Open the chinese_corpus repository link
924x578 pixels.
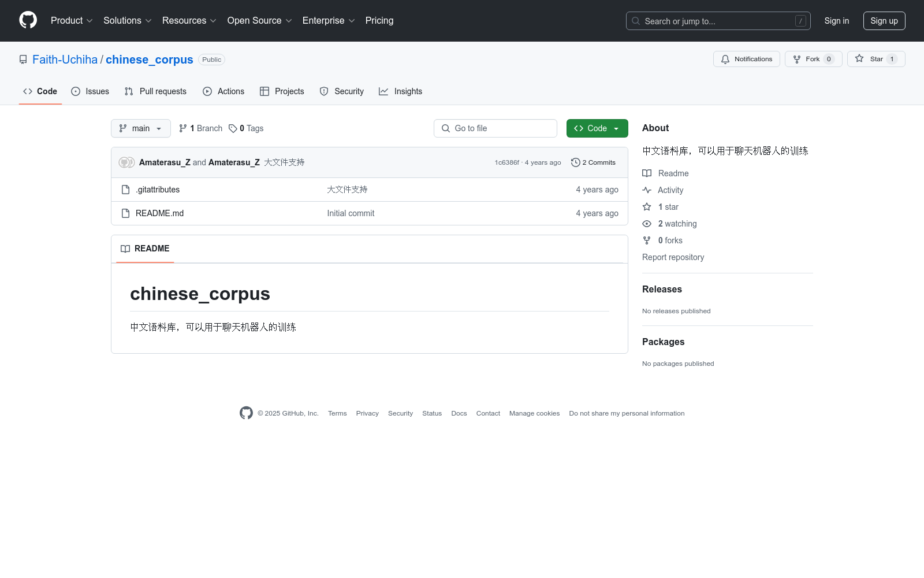coord(150,60)
